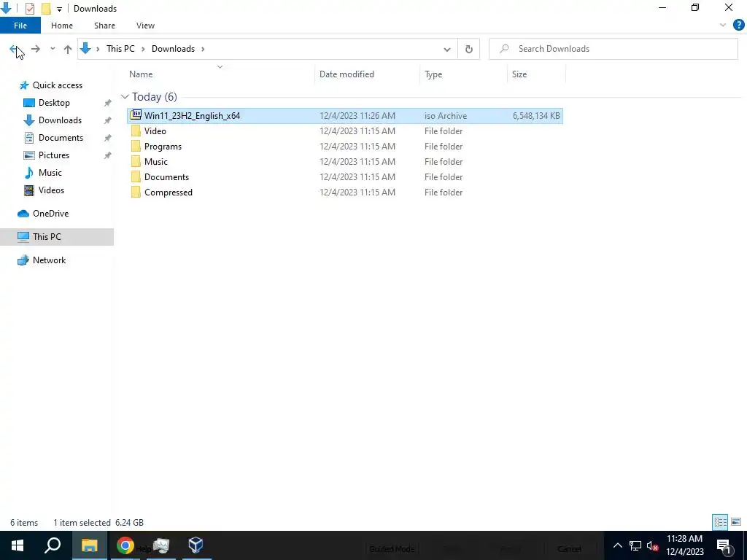The image size is (747, 560).
Task: Expand the chevron after This PC breadcrumb
Action: (143, 49)
